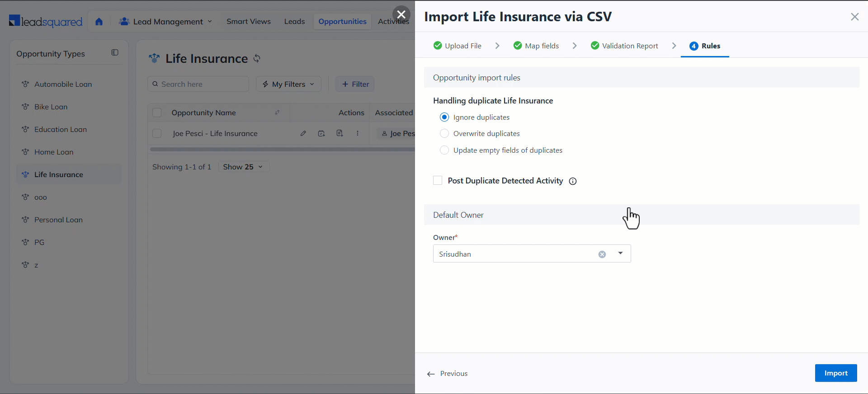Click the Education Loan type icon

click(x=25, y=129)
